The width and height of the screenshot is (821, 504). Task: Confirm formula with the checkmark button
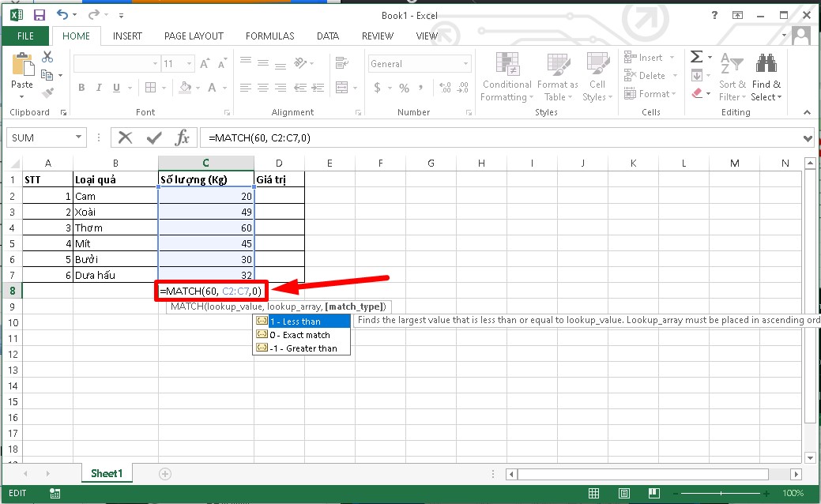click(x=154, y=137)
